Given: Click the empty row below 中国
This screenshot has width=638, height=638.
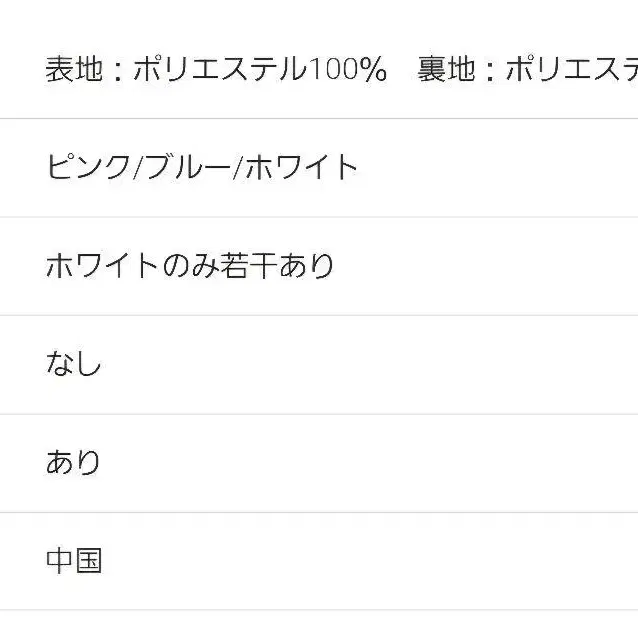Looking at the screenshot, I should point(319,624).
